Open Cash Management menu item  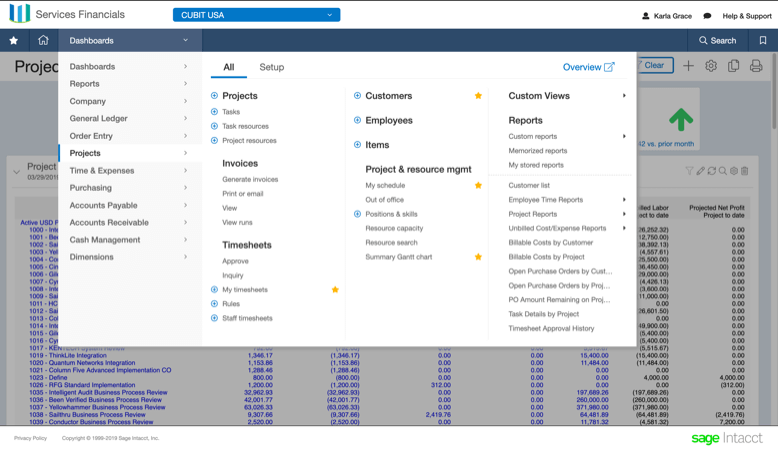click(x=130, y=240)
